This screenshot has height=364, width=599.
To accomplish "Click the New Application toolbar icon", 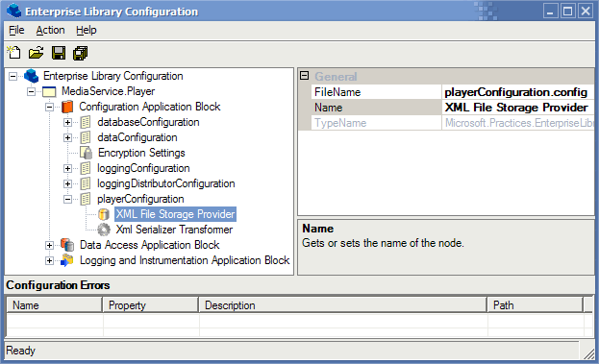I will 14,53.
